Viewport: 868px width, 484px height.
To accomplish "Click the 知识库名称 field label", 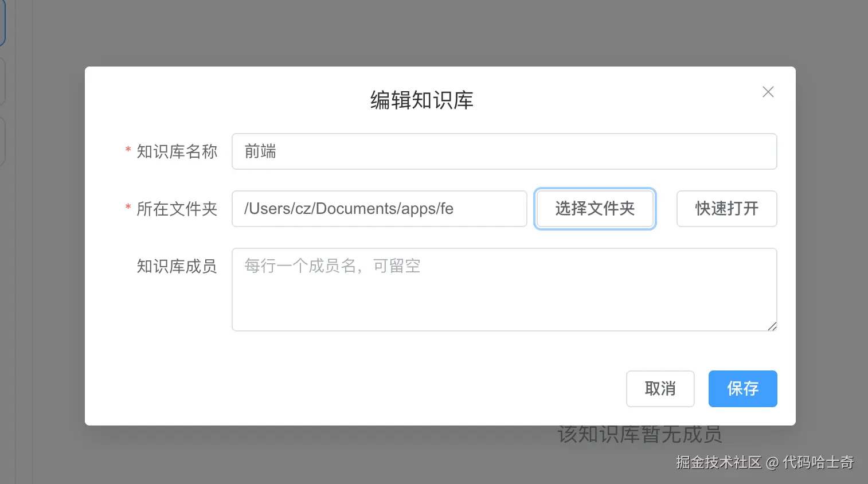I will (x=176, y=151).
